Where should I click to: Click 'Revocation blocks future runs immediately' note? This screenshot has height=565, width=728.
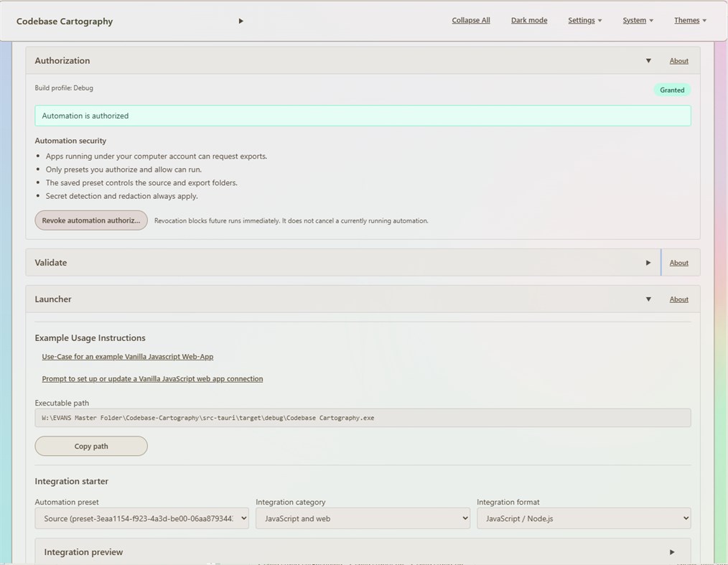click(291, 221)
